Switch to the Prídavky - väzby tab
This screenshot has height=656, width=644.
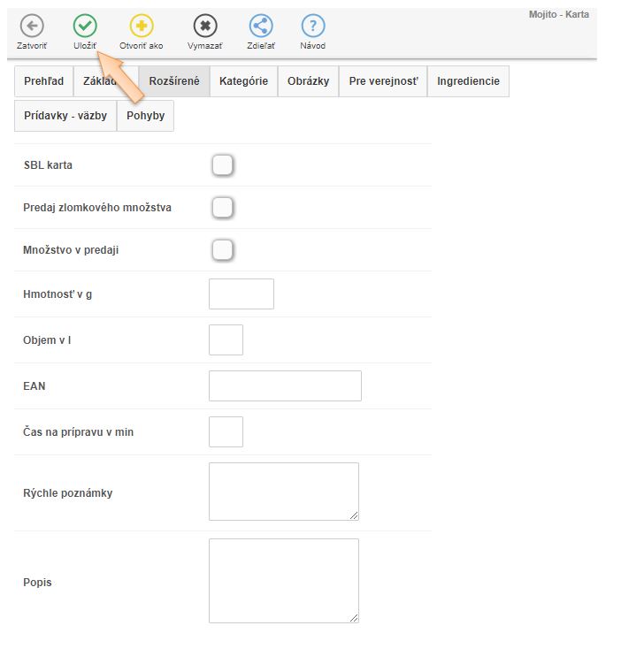[65, 116]
